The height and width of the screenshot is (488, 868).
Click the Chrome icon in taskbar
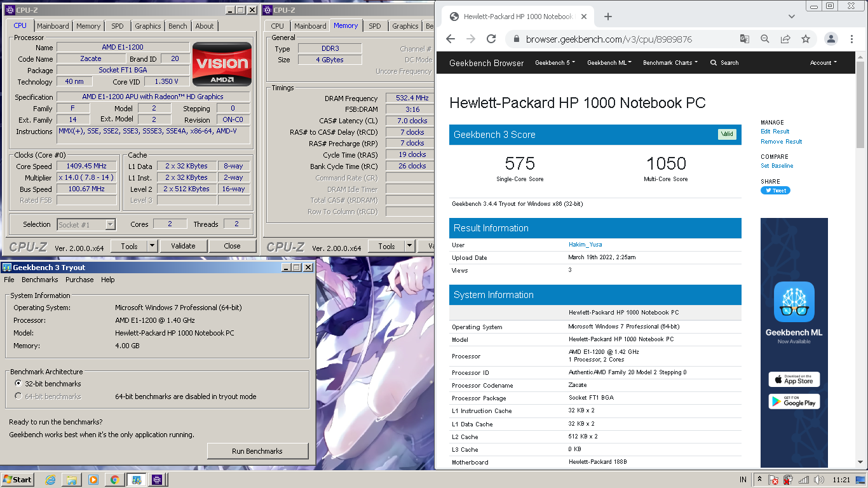click(x=114, y=480)
